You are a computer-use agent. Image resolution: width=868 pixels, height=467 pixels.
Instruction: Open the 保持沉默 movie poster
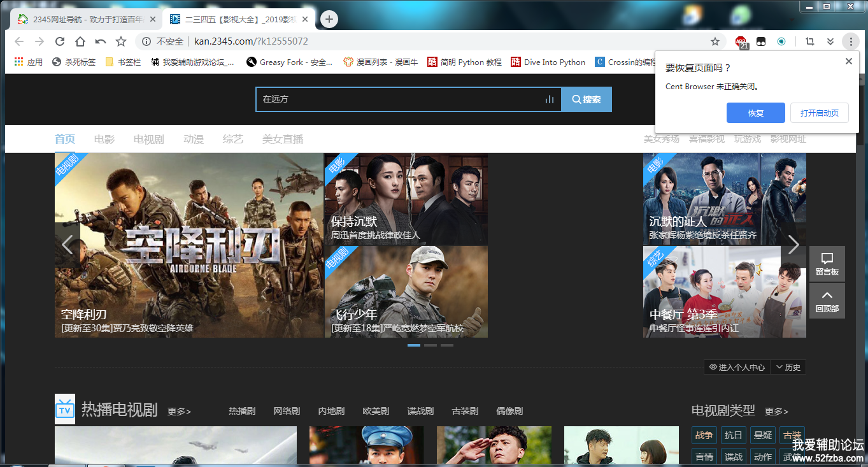tap(406, 199)
